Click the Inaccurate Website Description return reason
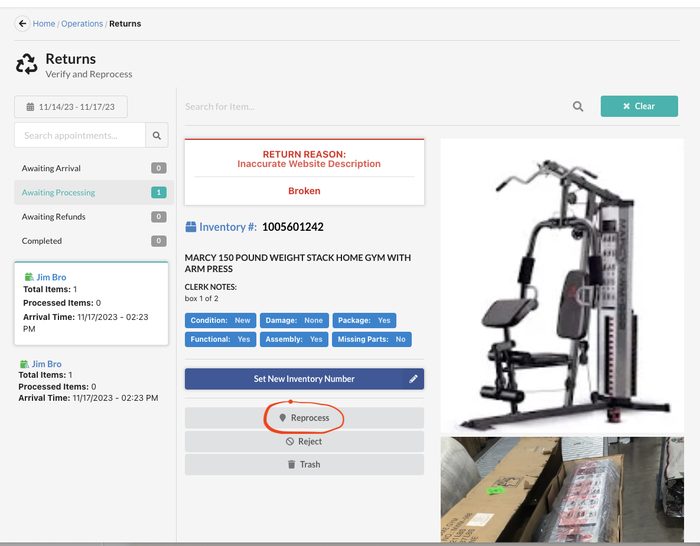This screenshot has width=700, height=546. pyautogui.click(x=309, y=164)
